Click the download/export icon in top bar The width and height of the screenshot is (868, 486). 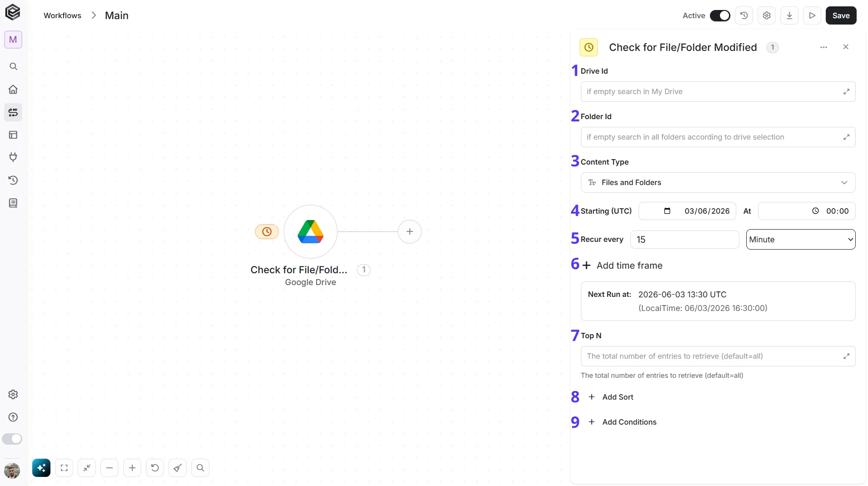click(789, 15)
